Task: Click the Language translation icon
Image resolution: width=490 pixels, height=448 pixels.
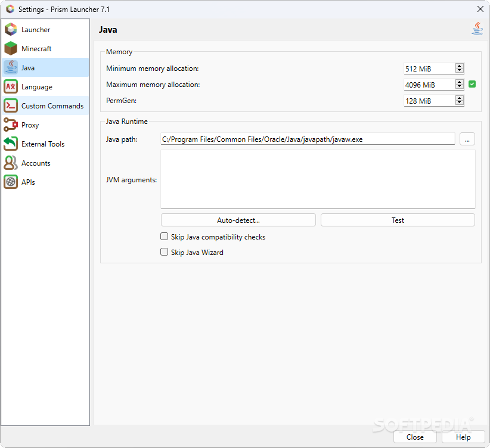Action: (x=11, y=86)
